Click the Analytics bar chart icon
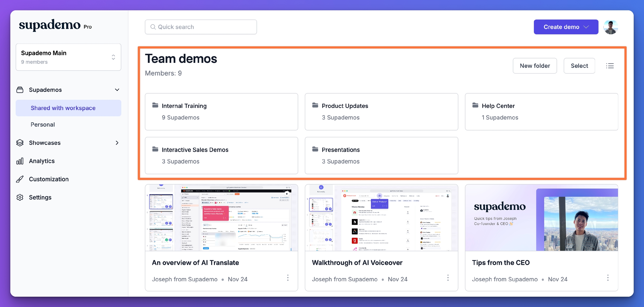This screenshot has height=307, width=644. 20,161
